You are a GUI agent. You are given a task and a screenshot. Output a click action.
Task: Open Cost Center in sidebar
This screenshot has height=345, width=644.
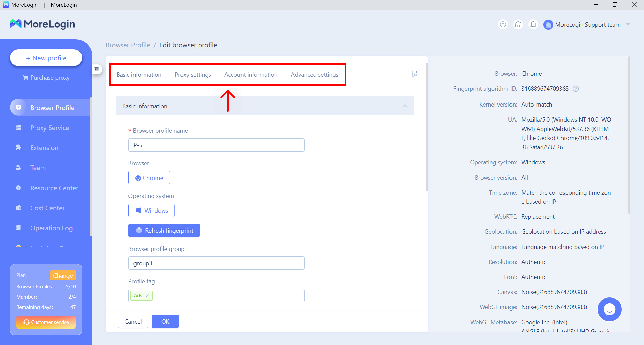coord(47,208)
